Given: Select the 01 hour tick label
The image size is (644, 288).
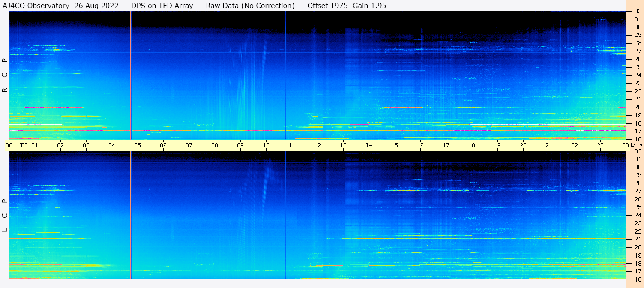Looking at the screenshot, I should point(35,145).
